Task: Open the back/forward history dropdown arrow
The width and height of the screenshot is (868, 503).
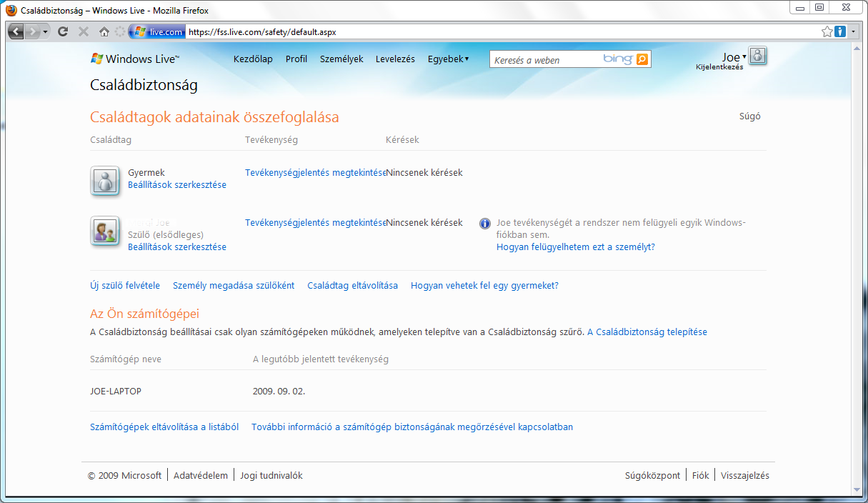Action: pyautogui.click(x=46, y=32)
